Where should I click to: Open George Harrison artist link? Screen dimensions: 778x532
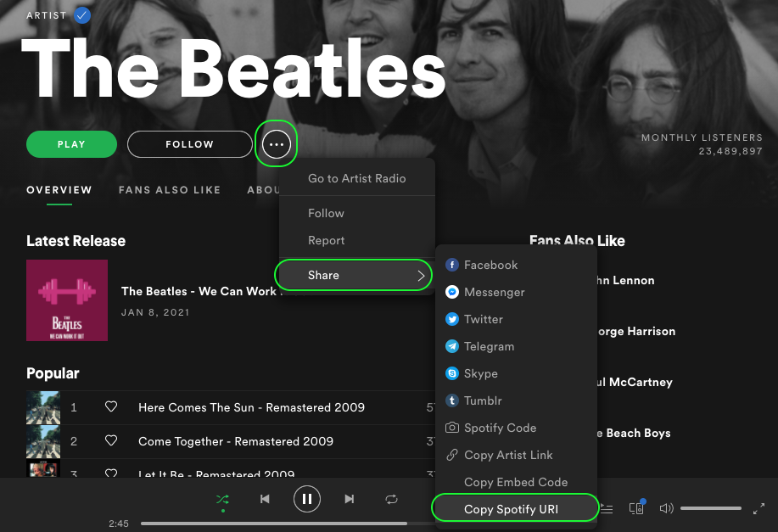636,332
